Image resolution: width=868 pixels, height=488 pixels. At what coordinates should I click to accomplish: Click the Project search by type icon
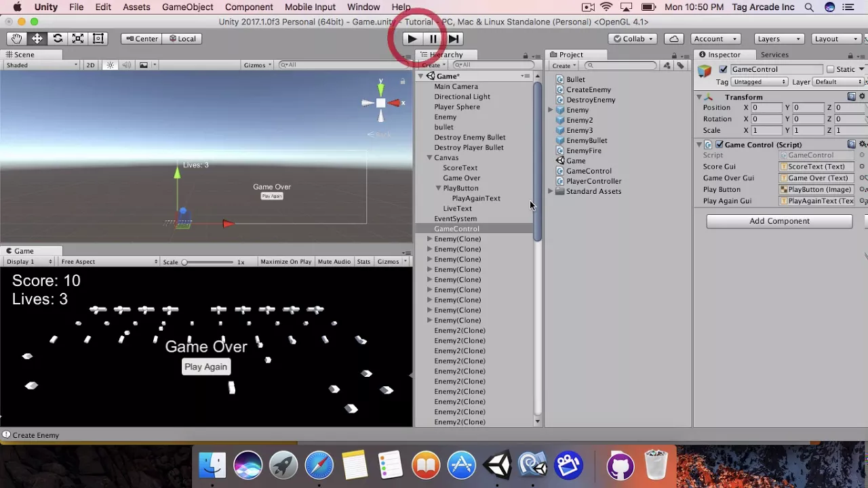[667, 66]
